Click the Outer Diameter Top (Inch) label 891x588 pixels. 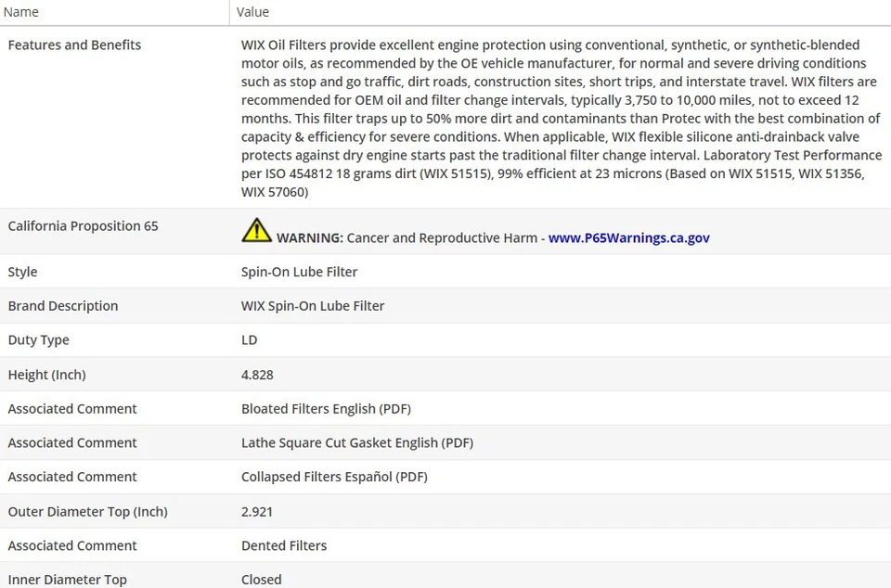pyautogui.click(x=87, y=511)
